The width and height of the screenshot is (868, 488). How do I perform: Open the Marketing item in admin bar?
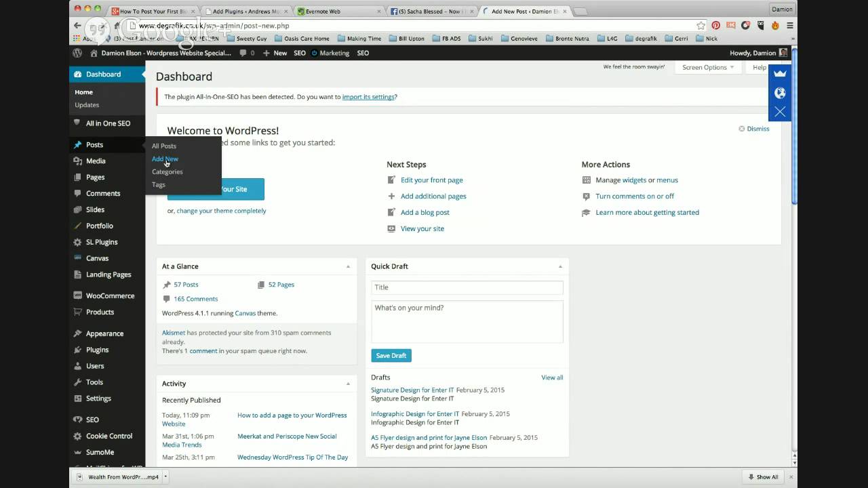point(330,53)
